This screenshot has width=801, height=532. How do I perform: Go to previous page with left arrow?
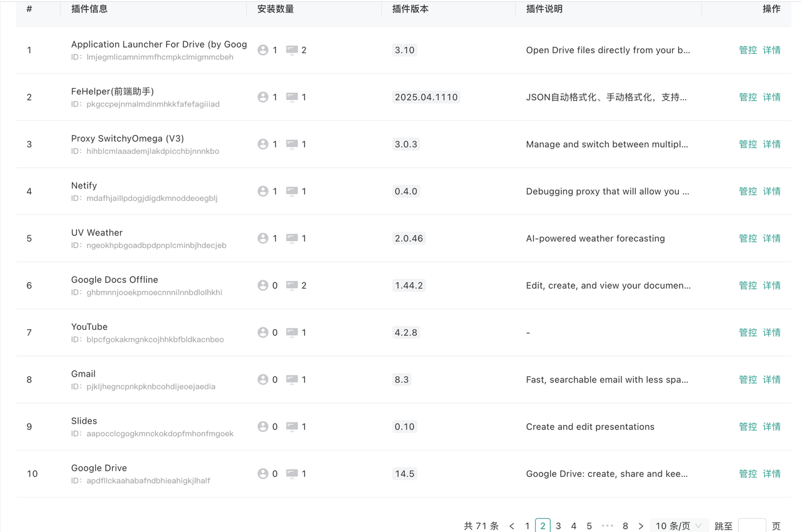click(512, 526)
